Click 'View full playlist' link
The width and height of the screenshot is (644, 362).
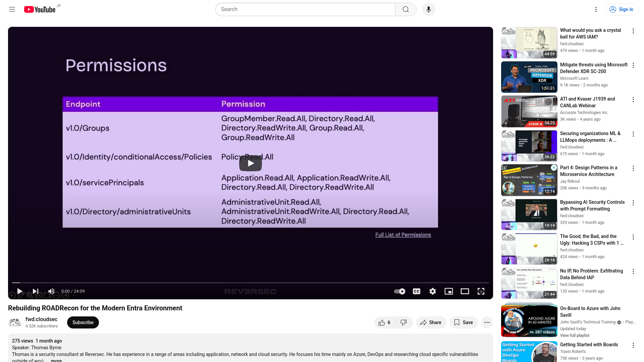(575, 336)
